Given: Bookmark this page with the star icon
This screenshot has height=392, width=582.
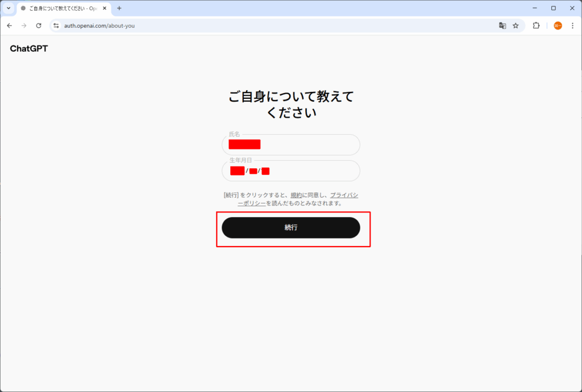Looking at the screenshot, I should point(516,26).
